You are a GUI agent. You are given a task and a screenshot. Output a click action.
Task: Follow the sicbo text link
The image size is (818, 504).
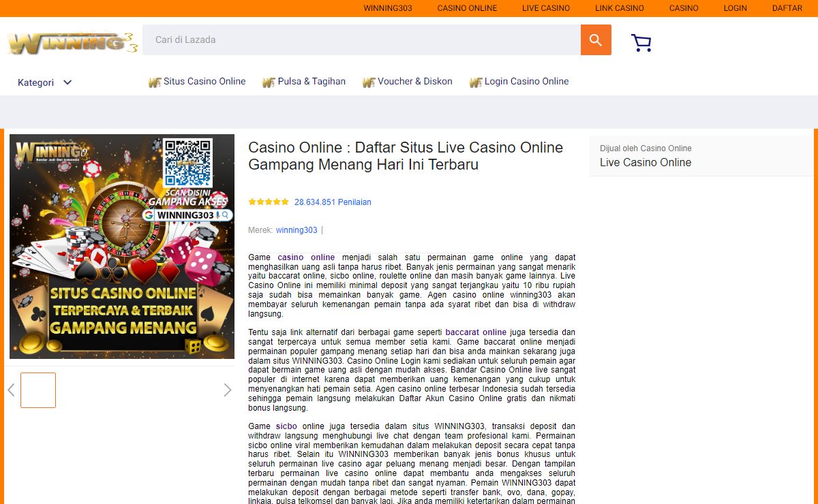pyautogui.click(x=286, y=426)
